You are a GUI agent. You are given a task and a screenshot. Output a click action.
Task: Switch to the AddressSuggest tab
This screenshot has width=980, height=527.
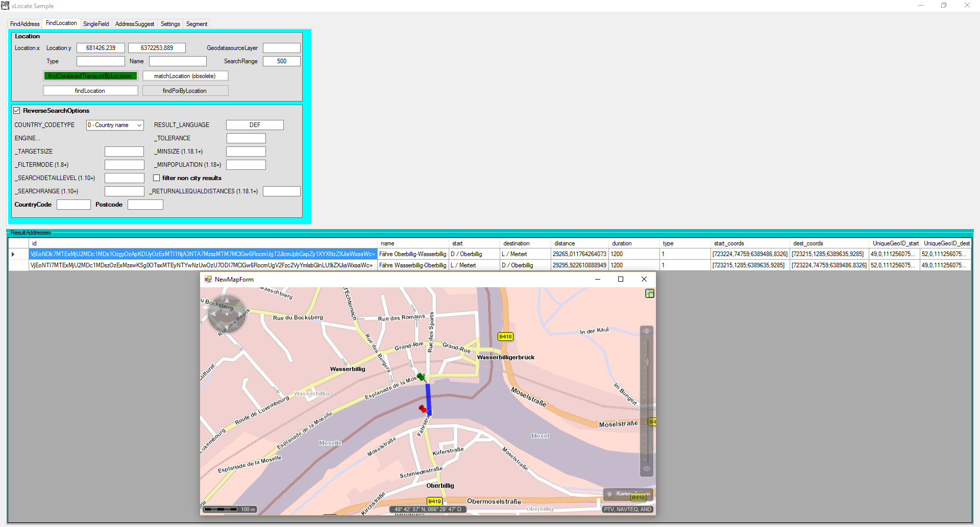pyautogui.click(x=134, y=24)
